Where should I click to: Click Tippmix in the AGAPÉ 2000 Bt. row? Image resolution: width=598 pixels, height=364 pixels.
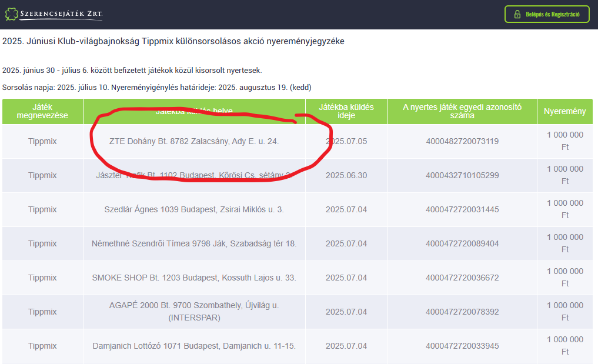(42, 312)
